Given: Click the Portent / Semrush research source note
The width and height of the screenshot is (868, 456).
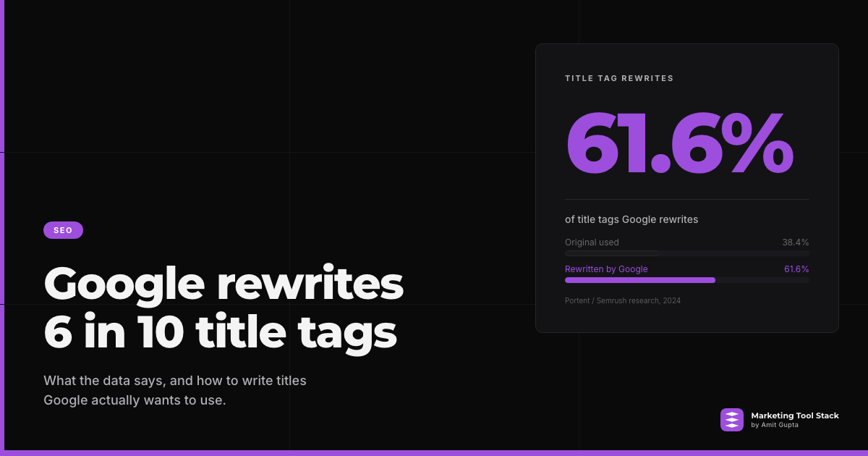Looking at the screenshot, I should tap(623, 300).
